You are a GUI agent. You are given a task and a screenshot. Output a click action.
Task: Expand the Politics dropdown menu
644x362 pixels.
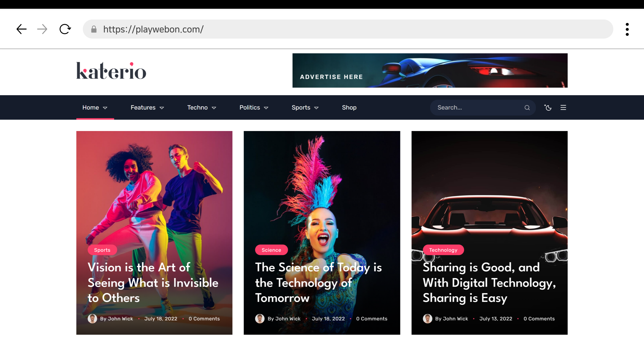[x=254, y=108]
